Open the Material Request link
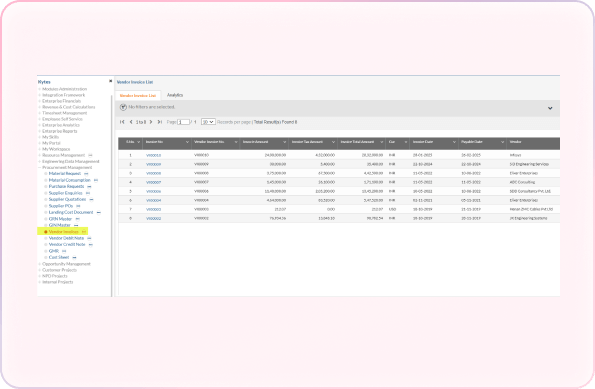This screenshot has width=595, height=389. click(65, 174)
